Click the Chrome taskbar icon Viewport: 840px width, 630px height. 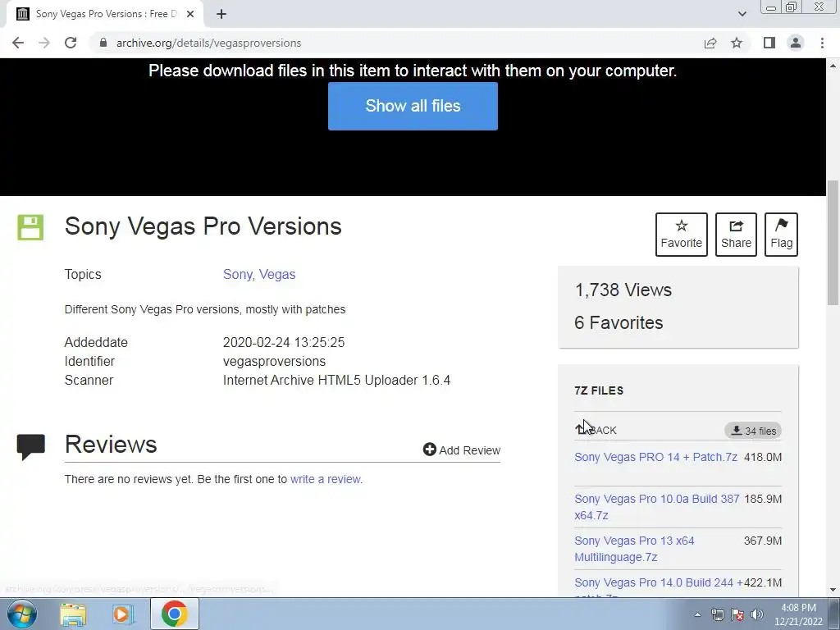point(174,614)
